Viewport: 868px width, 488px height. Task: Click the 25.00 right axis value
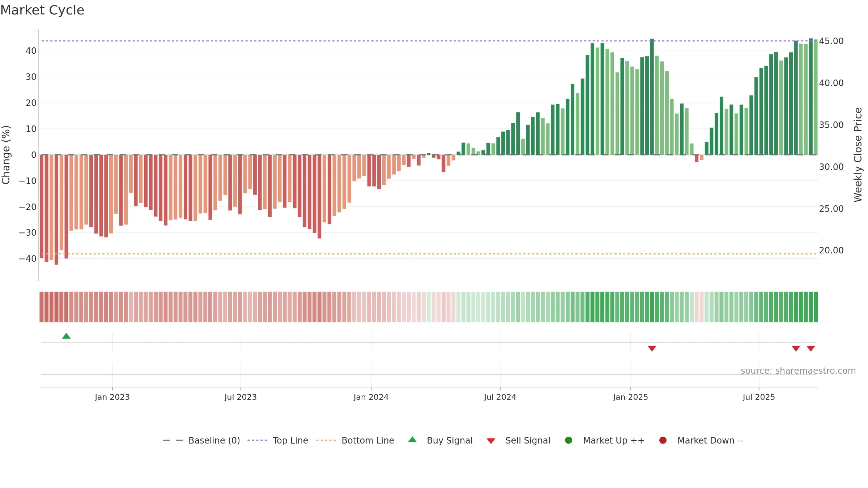pos(831,209)
